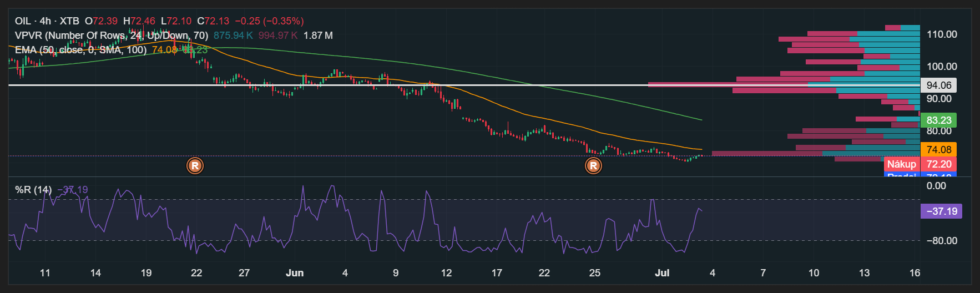Click the Jul label on time axis

[662, 273]
